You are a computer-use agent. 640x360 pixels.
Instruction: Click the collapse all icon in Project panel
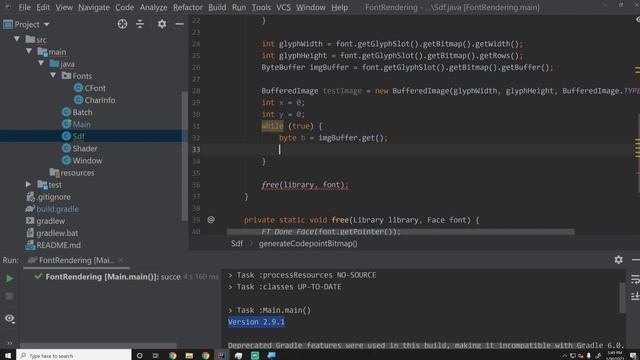[x=140, y=24]
